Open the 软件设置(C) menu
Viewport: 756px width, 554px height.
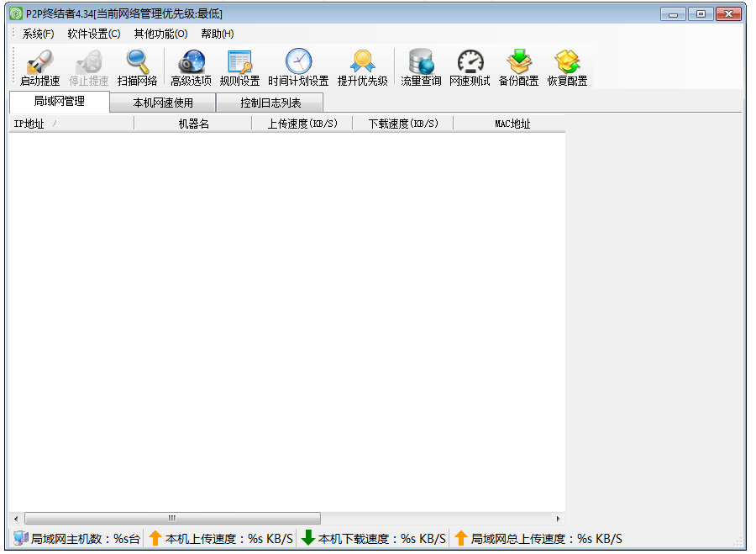(94, 34)
